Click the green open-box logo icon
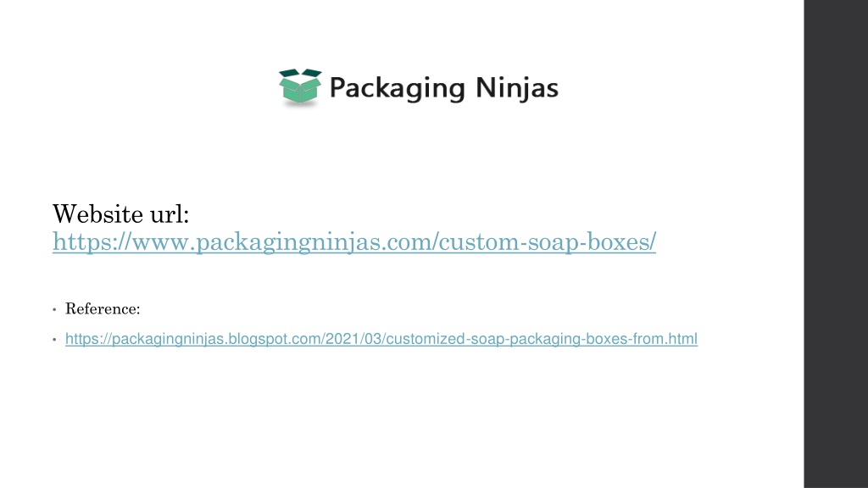868x488 pixels. click(x=300, y=86)
